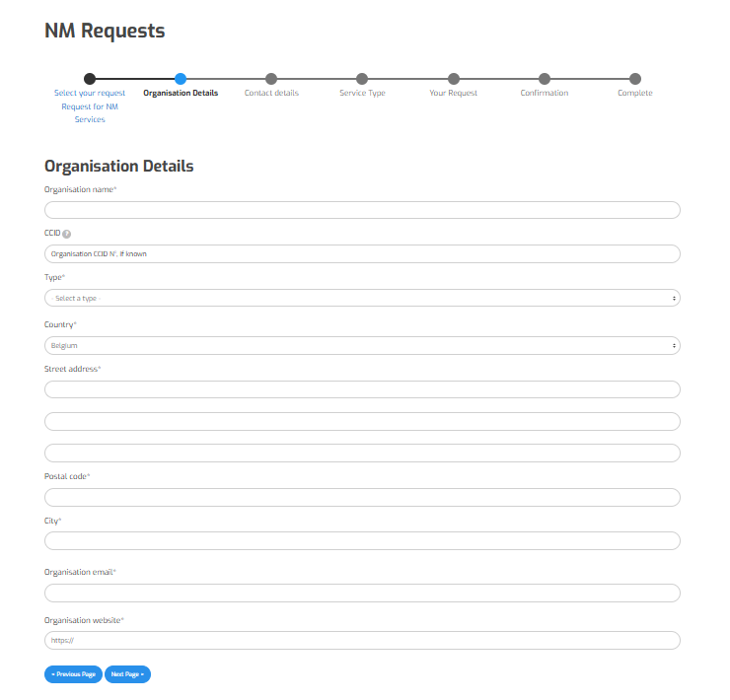Viewport: 730px width, 700px height.
Task: Focus the second Street address line field
Action: click(x=362, y=422)
